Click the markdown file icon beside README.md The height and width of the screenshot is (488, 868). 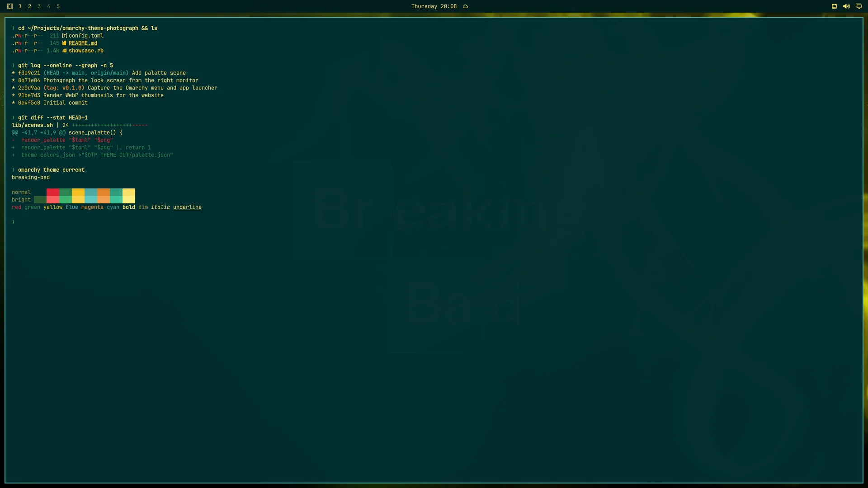click(64, 43)
